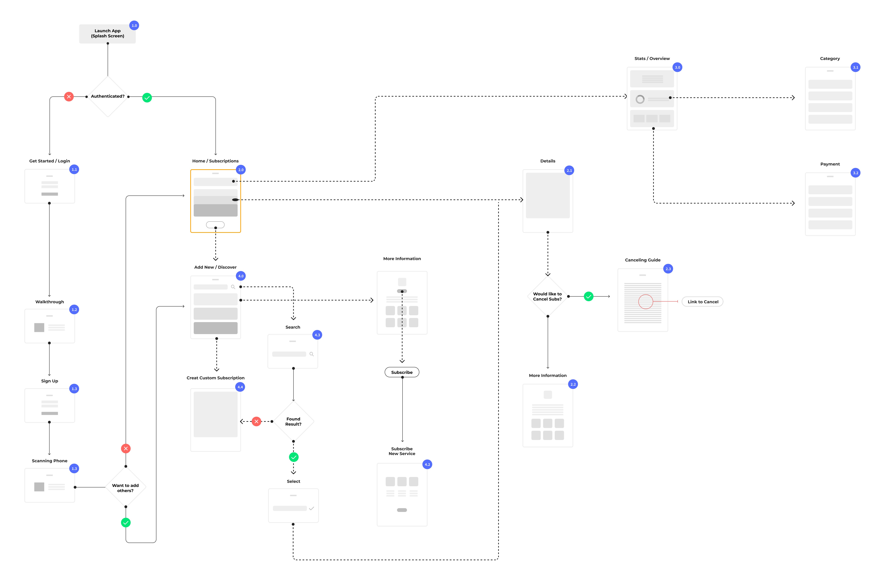Screen dimensions: 888x588
Task: Open the orange-outlined Home / Subscriptions wireframe
Action: click(x=215, y=201)
